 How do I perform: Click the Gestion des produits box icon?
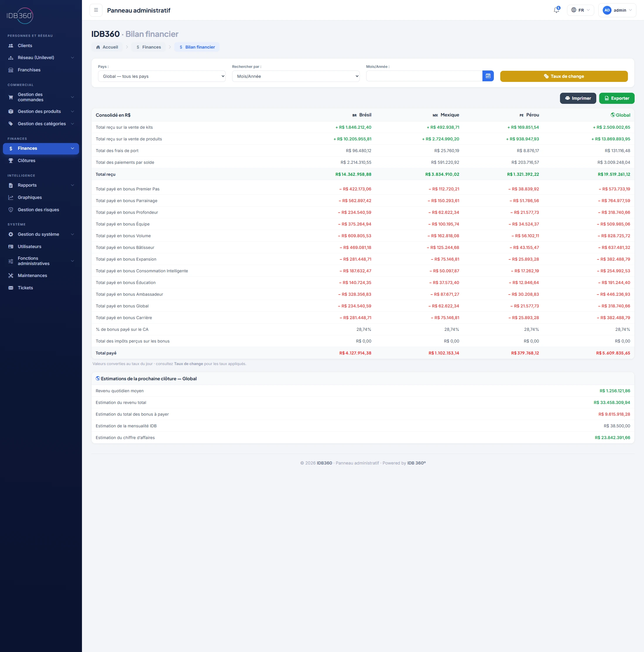(x=11, y=111)
